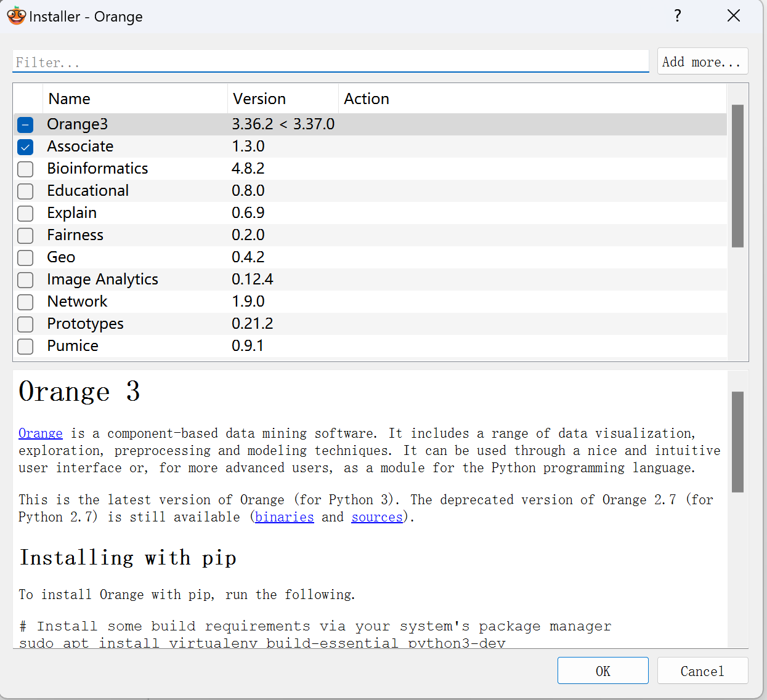Click the Prototypes version 0.21.2 cell
The width and height of the screenshot is (767, 700).
253,324
